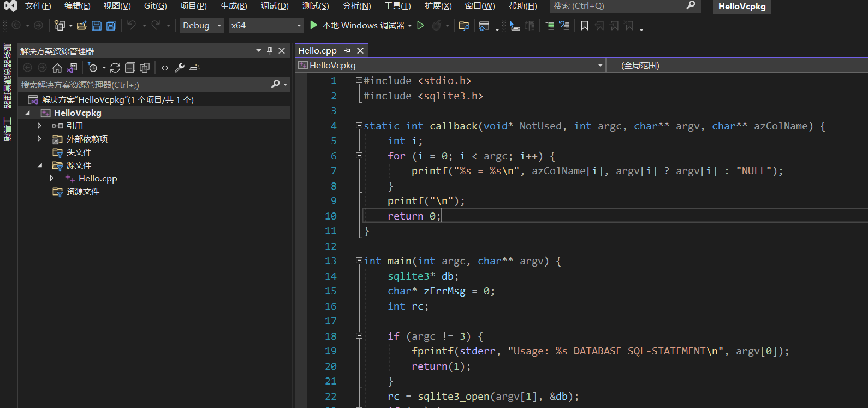Open the 扩展(X) extensions menu

[x=438, y=6]
